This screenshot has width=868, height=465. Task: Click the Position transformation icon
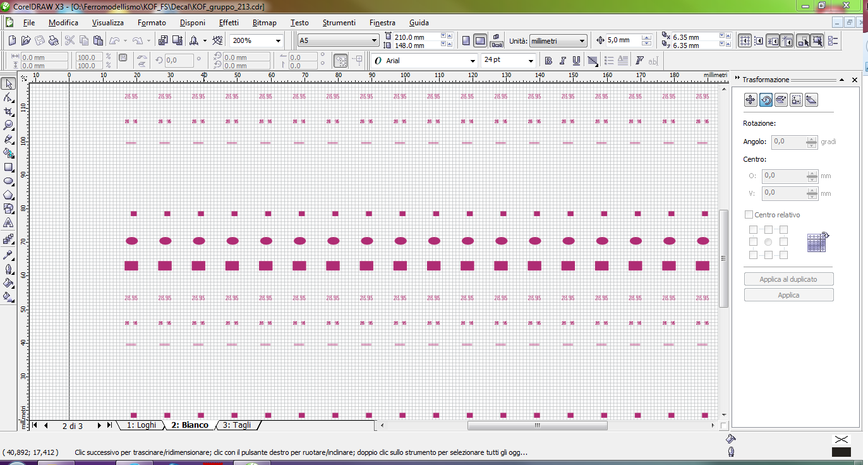click(x=750, y=99)
